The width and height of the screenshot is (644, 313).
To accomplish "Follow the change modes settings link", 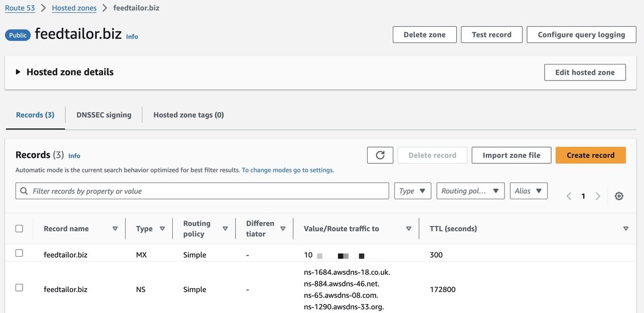I will [x=288, y=170].
